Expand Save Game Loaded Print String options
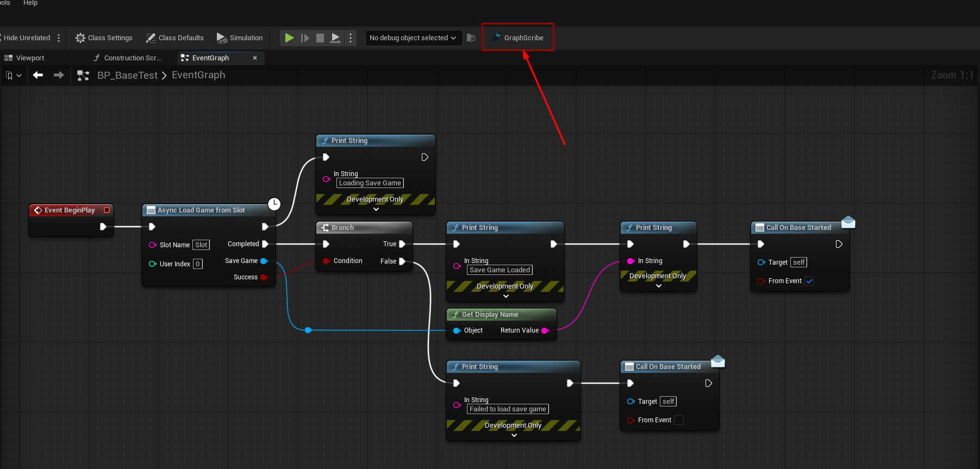980x469 pixels. [506, 296]
